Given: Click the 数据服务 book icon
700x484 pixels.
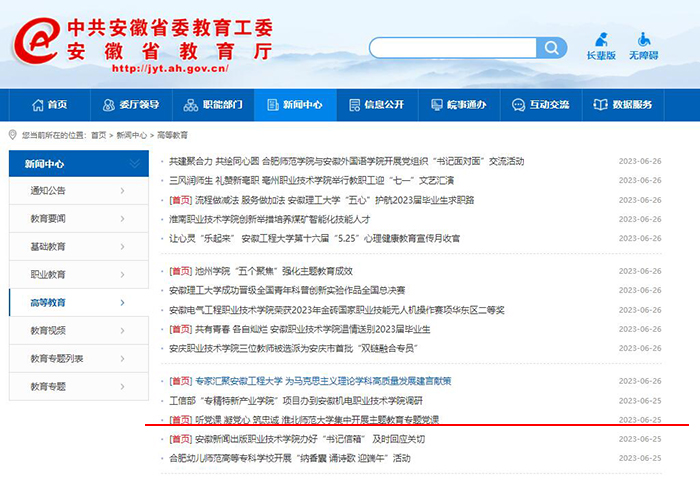Looking at the screenshot, I should (600, 105).
